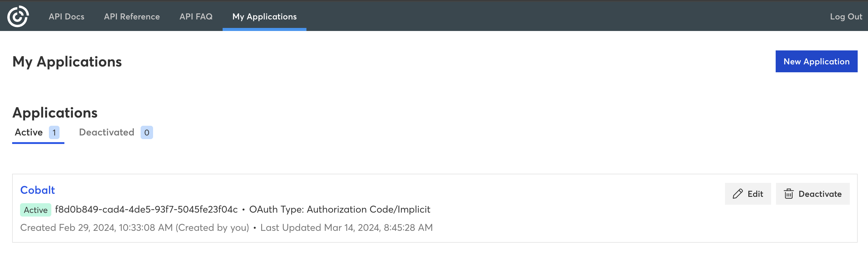Viewport: 868px width, 277px height.
Task: Click the pencil icon on the Edit button
Action: [737, 194]
